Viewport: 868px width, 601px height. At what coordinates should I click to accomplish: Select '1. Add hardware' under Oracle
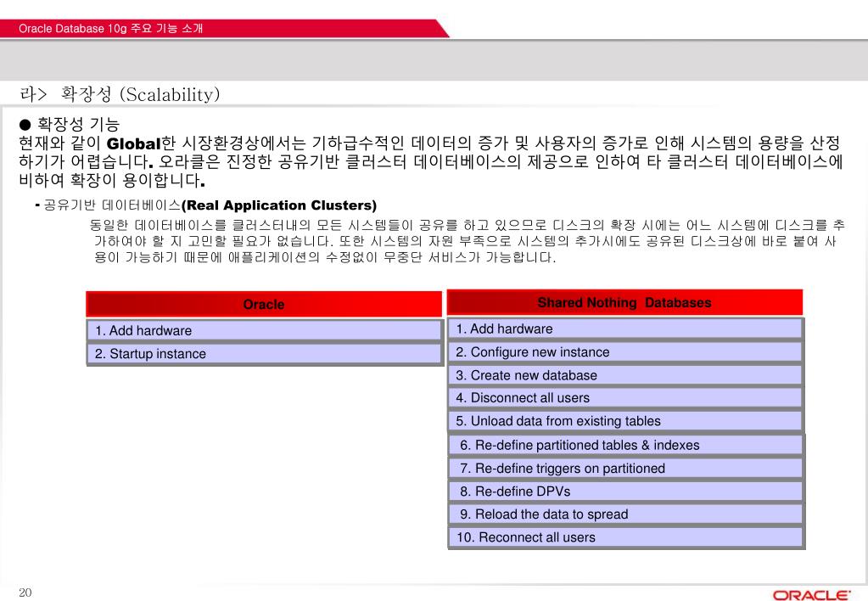pyautogui.click(x=264, y=330)
